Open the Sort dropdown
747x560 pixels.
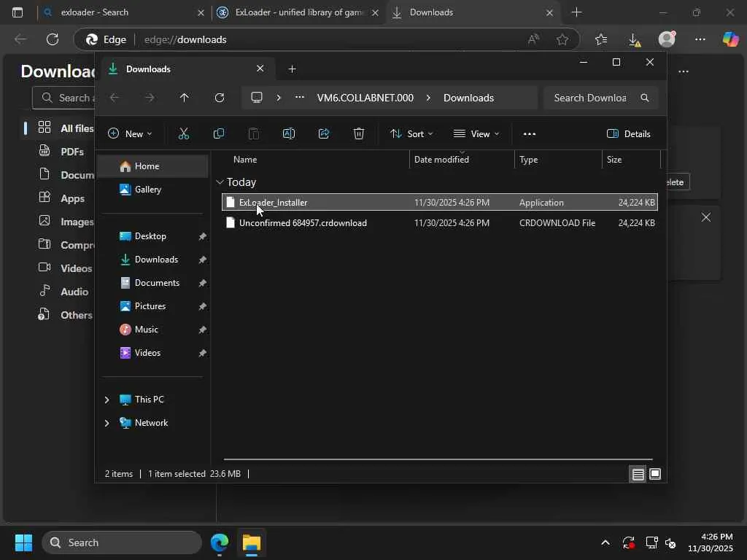point(411,134)
